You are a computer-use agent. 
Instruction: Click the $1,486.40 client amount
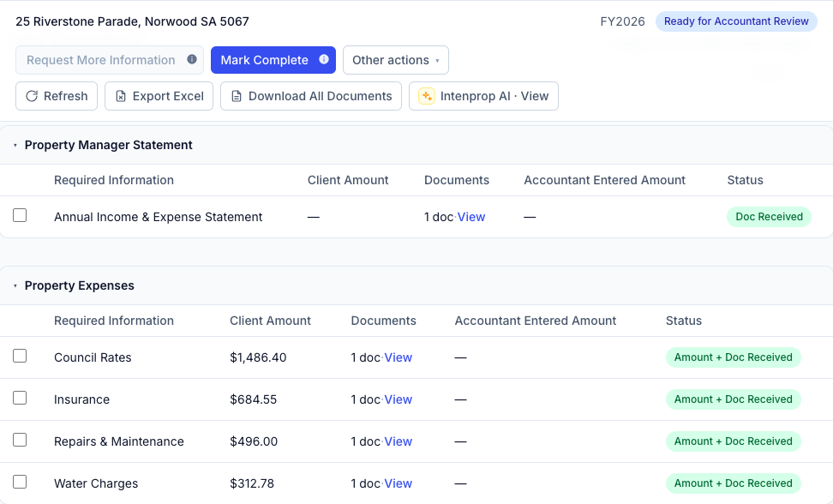click(x=258, y=357)
